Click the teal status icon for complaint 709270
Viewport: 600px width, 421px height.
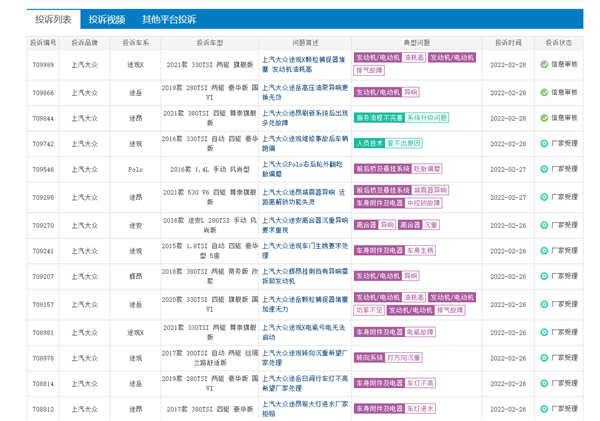point(544,225)
